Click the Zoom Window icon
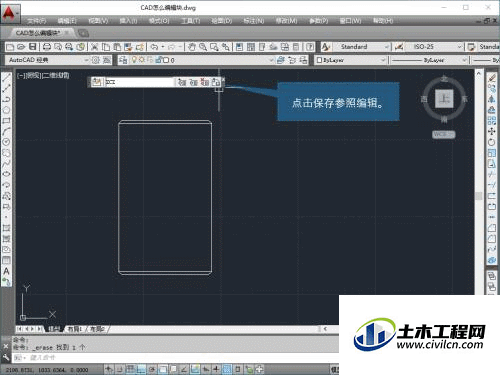Viewport: 500px width, 375px height. (214, 47)
